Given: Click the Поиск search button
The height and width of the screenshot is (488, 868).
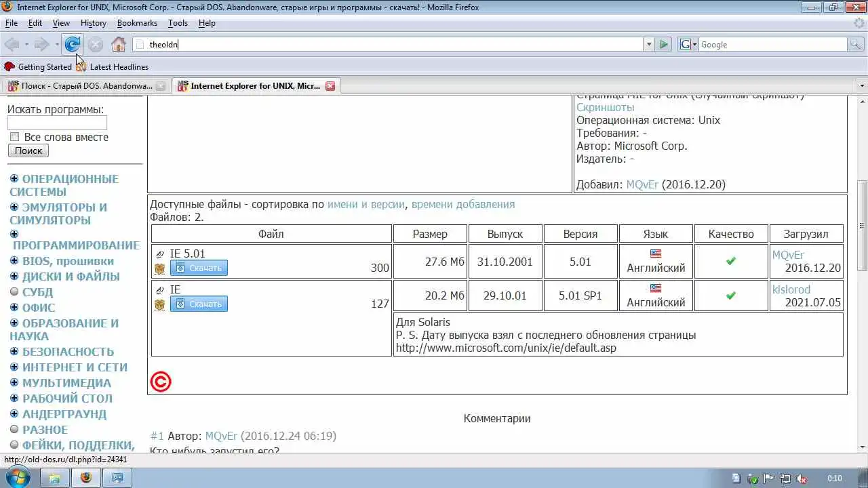Looking at the screenshot, I should pos(28,150).
